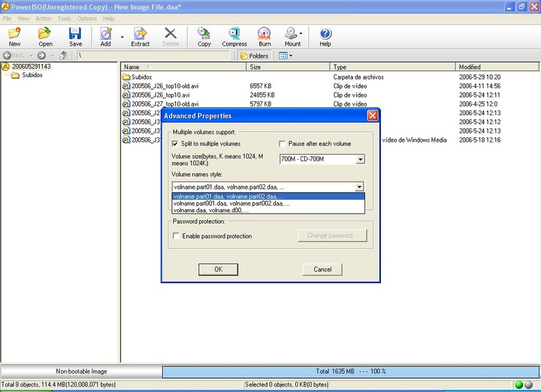Choose volname.part001.daa naming style option
The image size is (541, 392).
tap(232, 203)
